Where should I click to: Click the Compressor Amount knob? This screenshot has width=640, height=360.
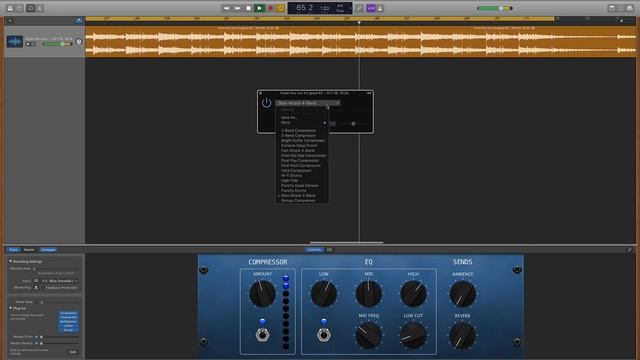262,293
